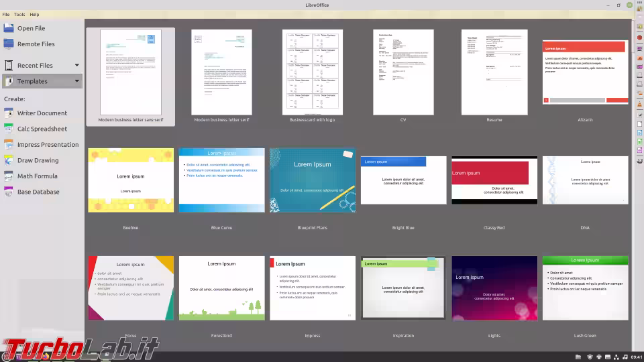Select the Alizarin presentation template
Viewport: 644px width, 362px height.
[x=585, y=72]
